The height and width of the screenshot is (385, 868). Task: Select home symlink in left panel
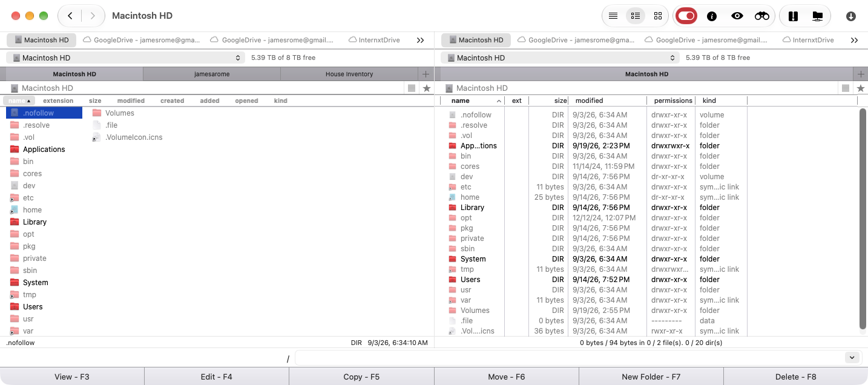32,210
